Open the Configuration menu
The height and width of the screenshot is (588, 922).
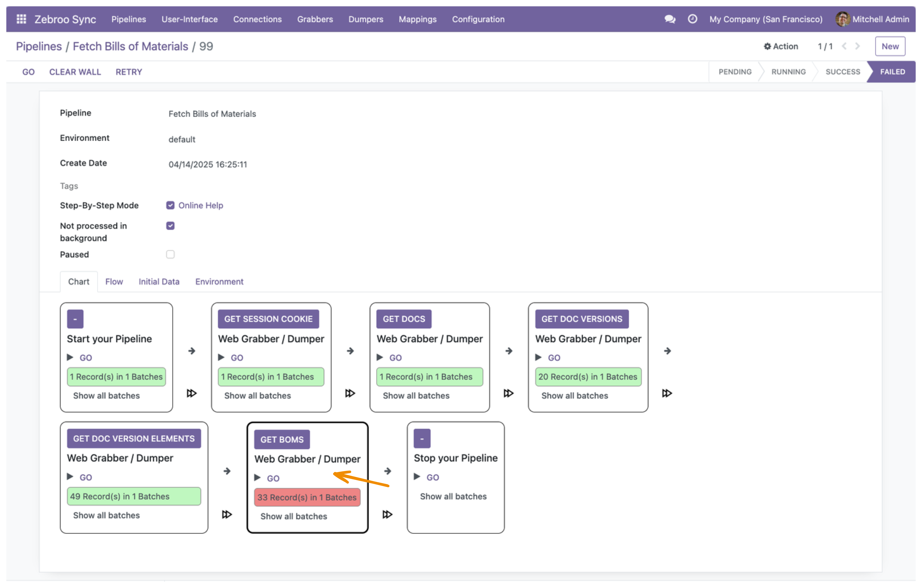(x=478, y=19)
